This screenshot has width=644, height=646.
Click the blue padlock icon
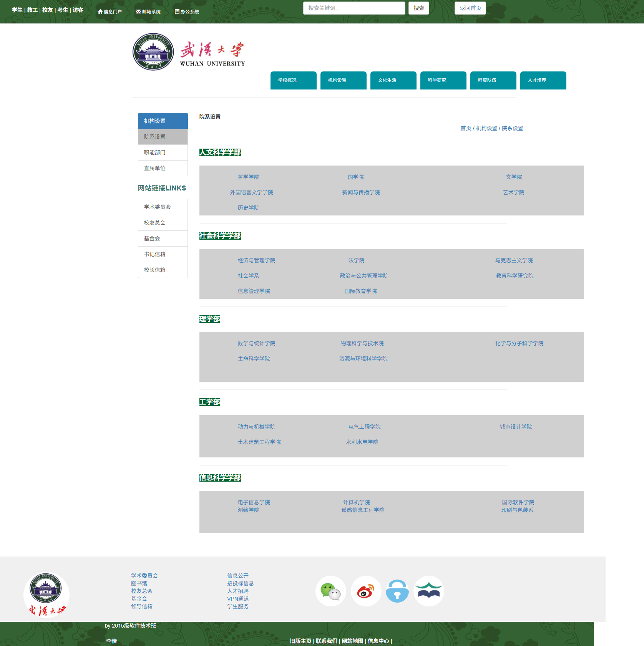tap(397, 591)
